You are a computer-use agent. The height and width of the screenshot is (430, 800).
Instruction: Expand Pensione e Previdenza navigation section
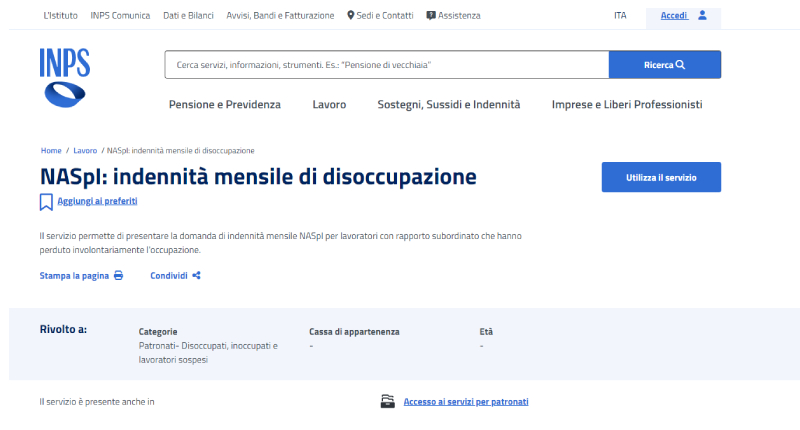click(x=225, y=105)
